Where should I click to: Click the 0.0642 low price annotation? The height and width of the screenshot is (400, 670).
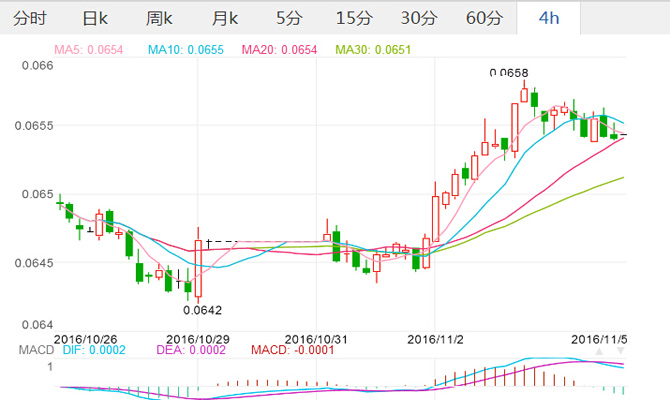203,310
